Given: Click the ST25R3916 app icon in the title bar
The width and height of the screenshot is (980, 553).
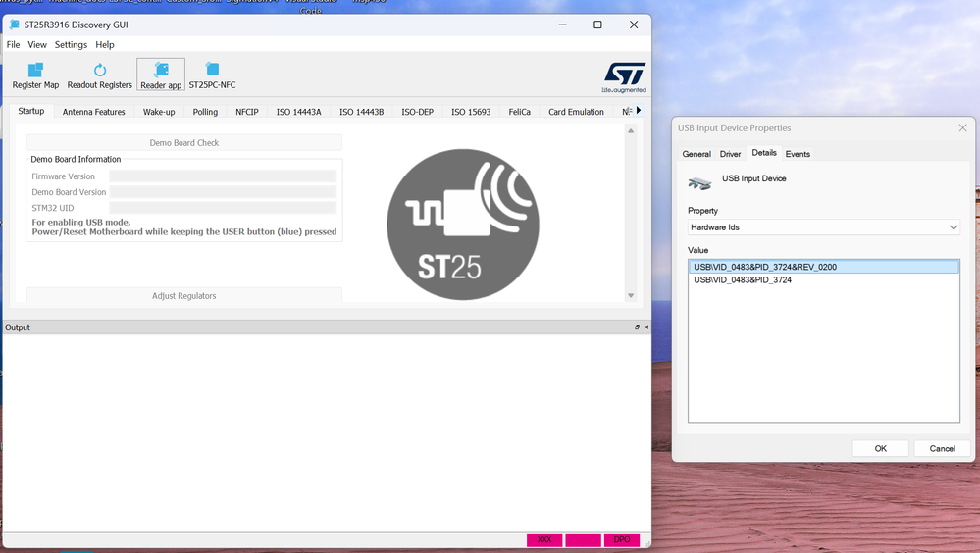Looking at the screenshot, I should [x=14, y=25].
